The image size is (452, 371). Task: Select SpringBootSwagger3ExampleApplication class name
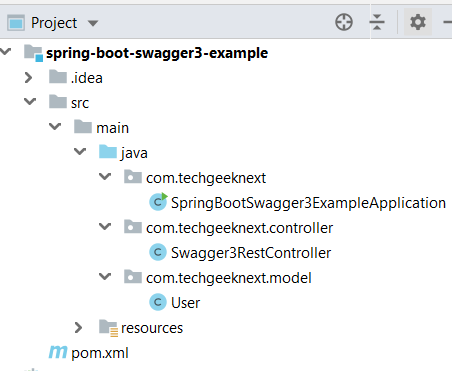click(x=308, y=203)
